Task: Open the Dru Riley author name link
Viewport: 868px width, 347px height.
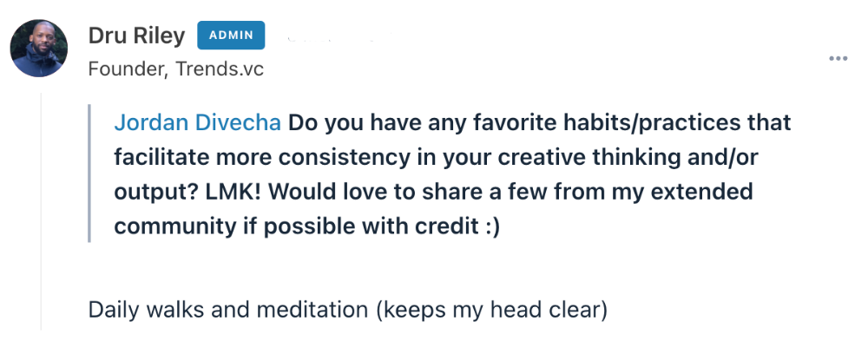Action: [137, 36]
